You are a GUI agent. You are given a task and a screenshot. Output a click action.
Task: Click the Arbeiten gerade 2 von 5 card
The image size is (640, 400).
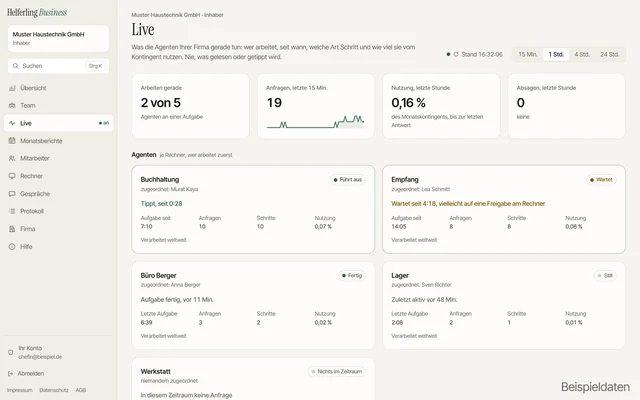[191, 106]
